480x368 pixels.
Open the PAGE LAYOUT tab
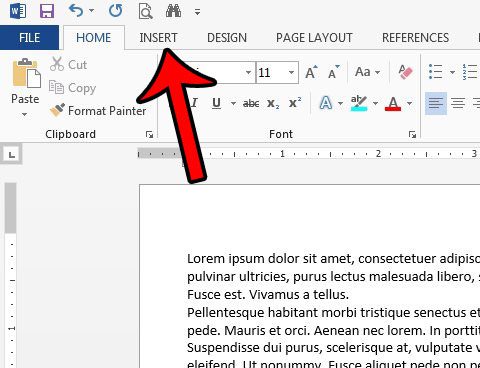point(314,37)
